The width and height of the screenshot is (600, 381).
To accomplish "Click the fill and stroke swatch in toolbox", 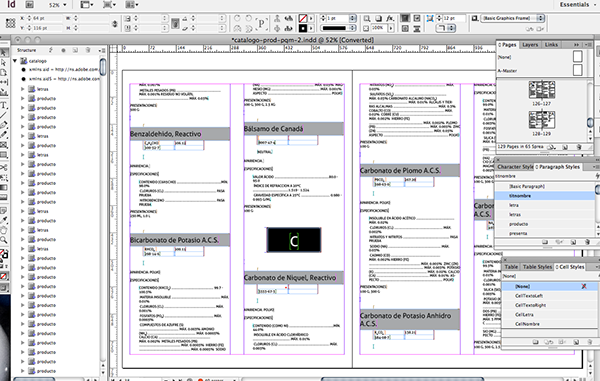I will tap(4, 254).
